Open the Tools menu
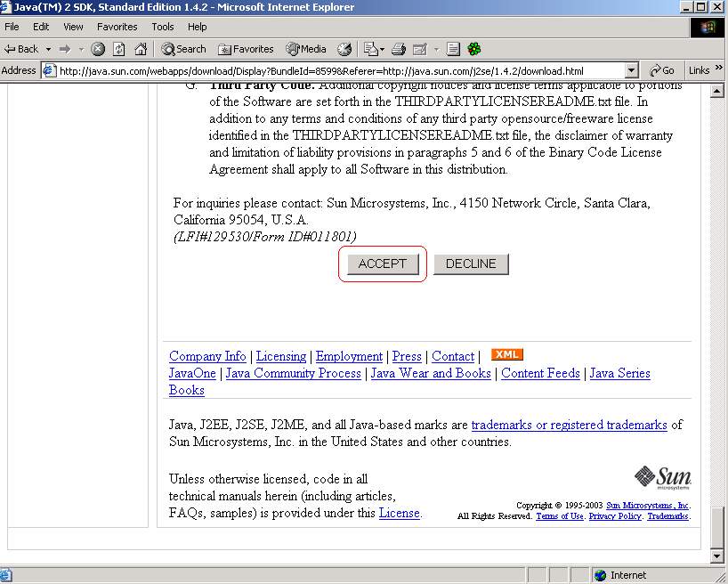 (x=163, y=27)
